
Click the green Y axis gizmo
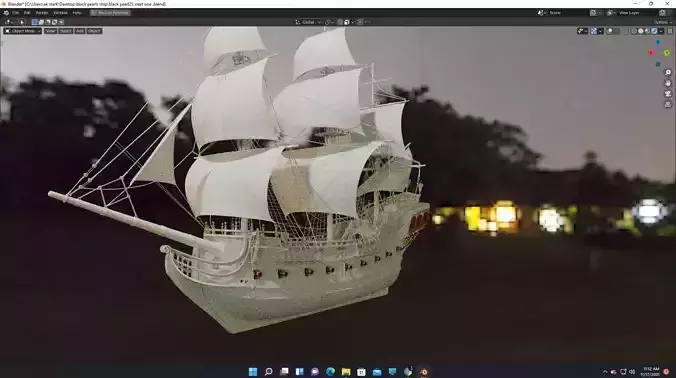(x=667, y=53)
